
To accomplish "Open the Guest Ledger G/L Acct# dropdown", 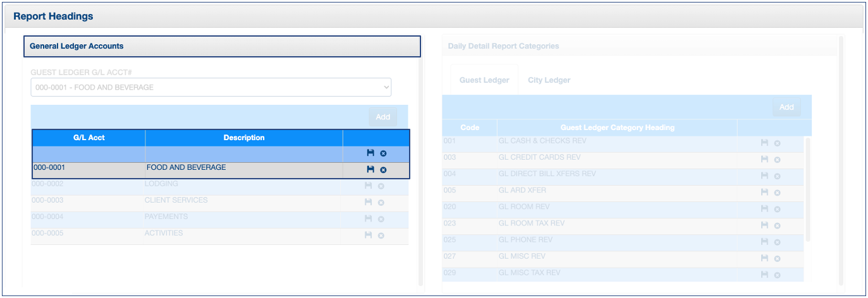I will [x=211, y=87].
